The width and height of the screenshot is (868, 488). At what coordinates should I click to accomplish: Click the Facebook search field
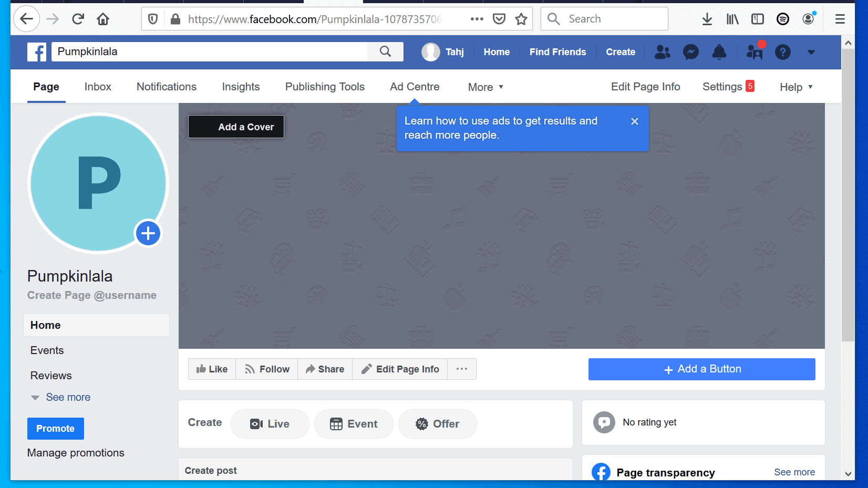pyautogui.click(x=210, y=51)
